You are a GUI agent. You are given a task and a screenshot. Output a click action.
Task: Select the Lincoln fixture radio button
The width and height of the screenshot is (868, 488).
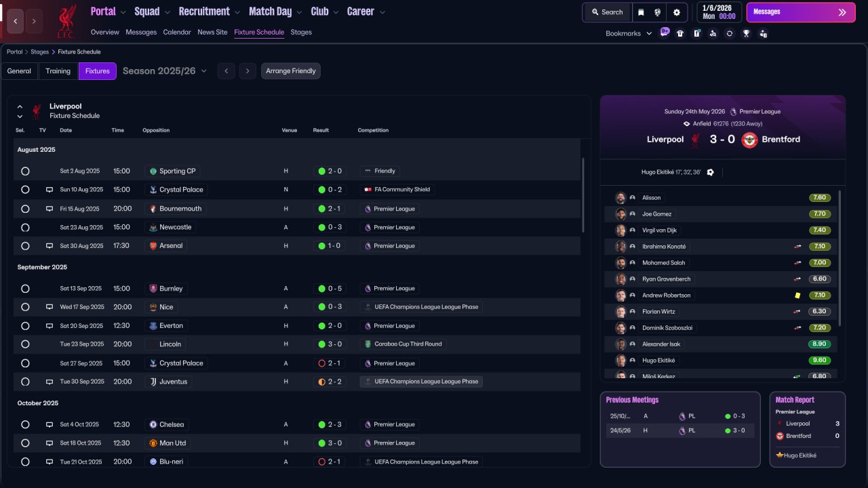coord(25,344)
